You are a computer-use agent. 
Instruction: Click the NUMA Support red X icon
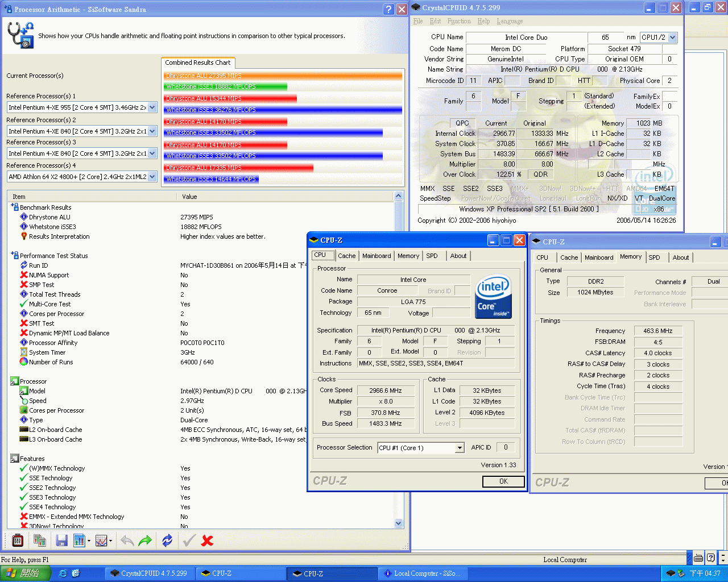point(24,275)
